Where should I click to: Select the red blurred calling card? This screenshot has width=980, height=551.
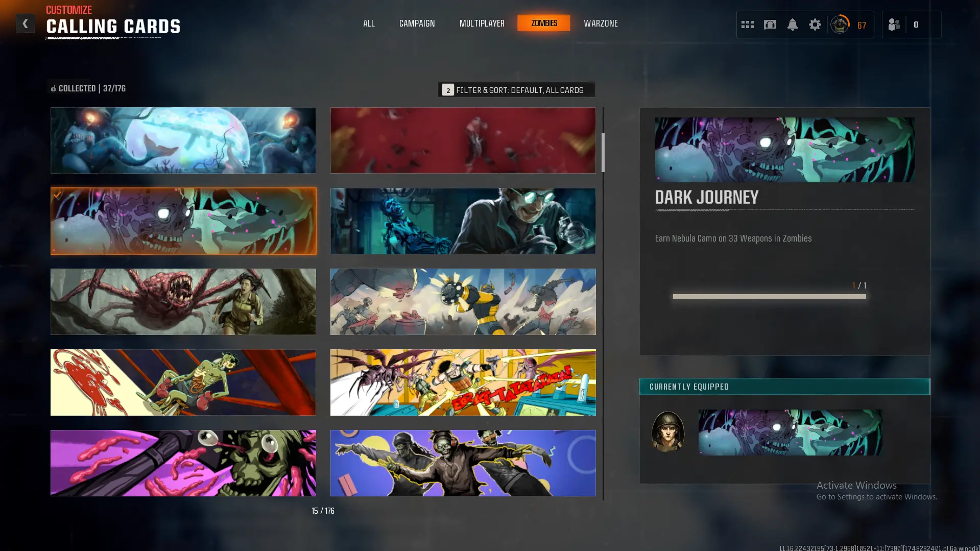coord(463,140)
